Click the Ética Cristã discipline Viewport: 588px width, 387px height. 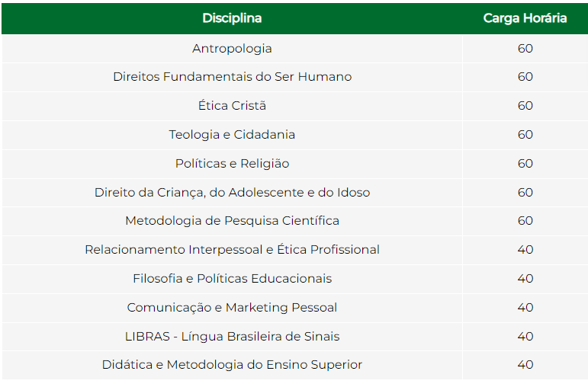pyautogui.click(x=232, y=106)
